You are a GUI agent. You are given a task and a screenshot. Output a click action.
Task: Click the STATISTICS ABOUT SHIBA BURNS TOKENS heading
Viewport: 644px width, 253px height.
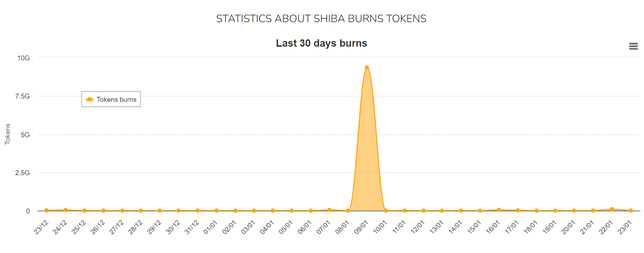[321, 18]
